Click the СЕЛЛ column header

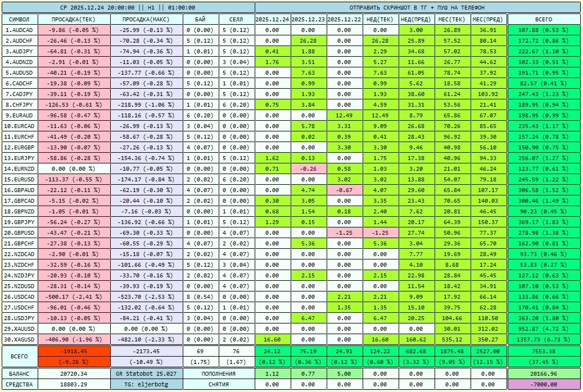click(237, 19)
